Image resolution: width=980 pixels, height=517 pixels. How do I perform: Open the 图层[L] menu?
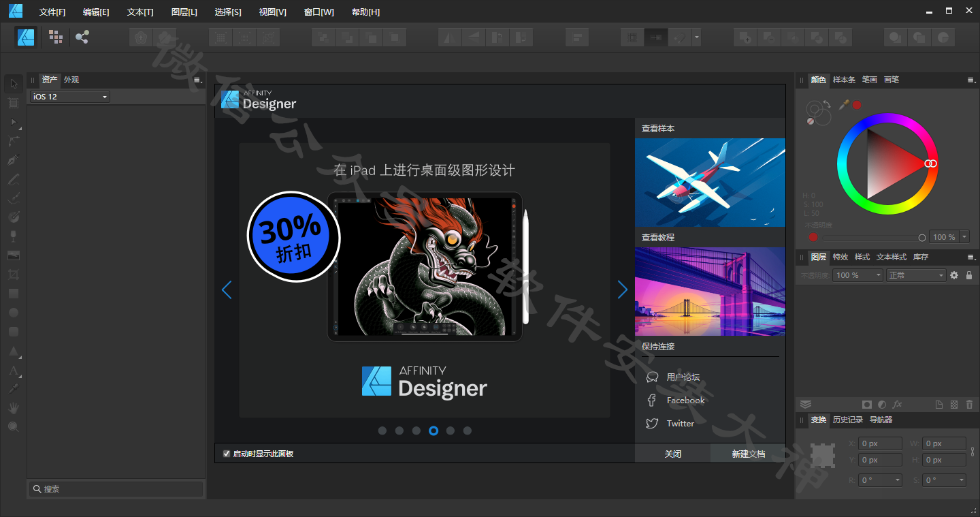[x=184, y=12]
